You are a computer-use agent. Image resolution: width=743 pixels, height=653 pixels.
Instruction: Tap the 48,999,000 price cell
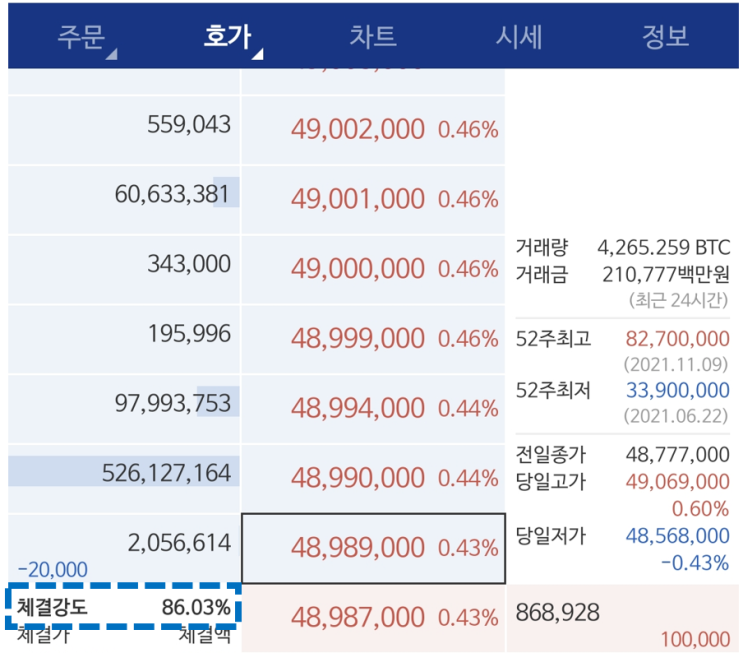coord(373,339)
